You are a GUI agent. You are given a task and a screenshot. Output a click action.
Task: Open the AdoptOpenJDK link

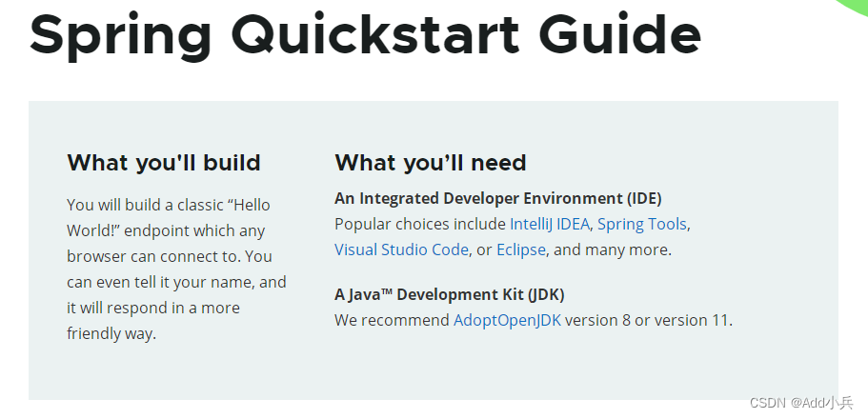507,321
